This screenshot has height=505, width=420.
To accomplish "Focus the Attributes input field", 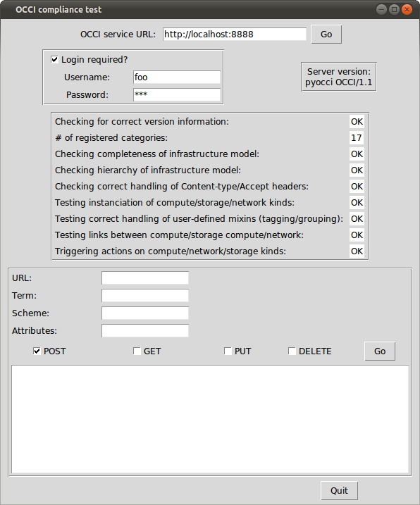I will (145, 331).
